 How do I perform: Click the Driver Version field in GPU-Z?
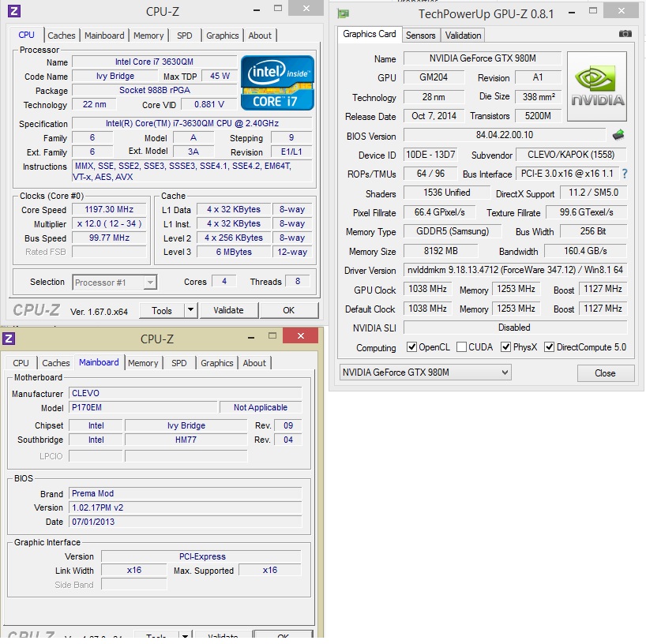click(515, 270)
